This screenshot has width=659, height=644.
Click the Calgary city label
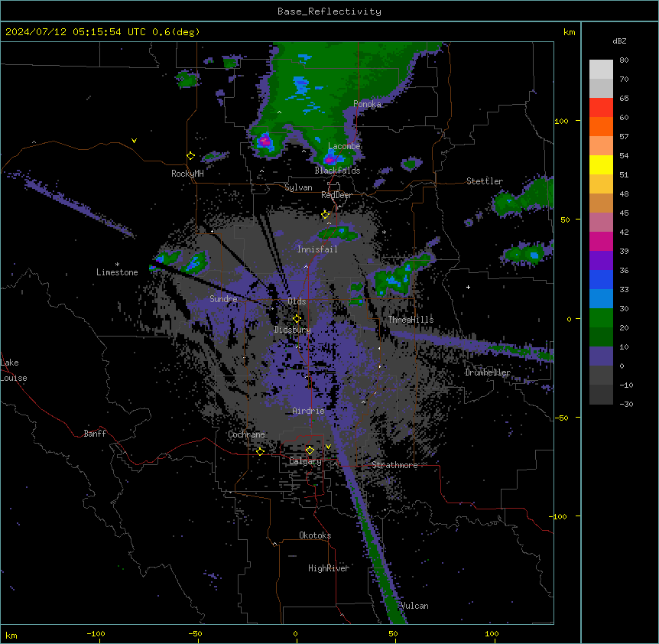(x=305, y=461)
